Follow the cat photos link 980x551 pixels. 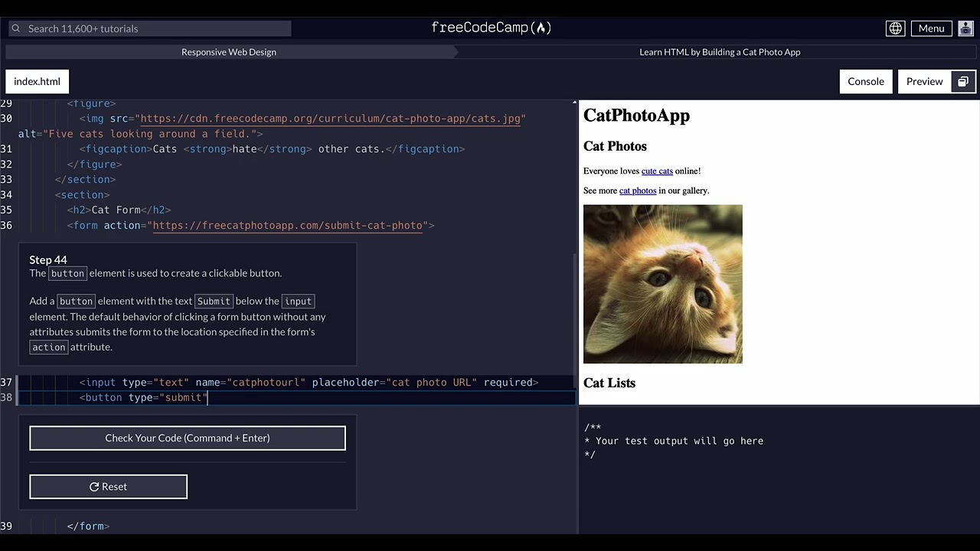click(638, 191)
